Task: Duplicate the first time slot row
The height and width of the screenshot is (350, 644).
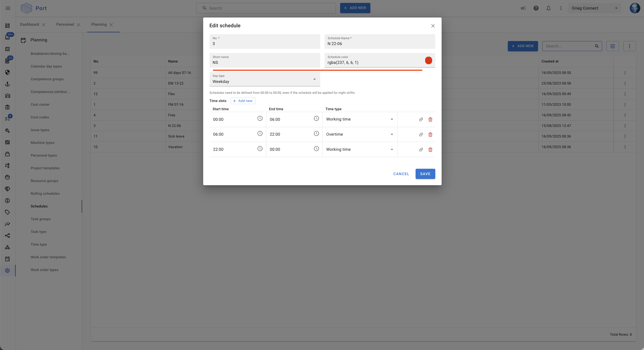Action: 421,119
